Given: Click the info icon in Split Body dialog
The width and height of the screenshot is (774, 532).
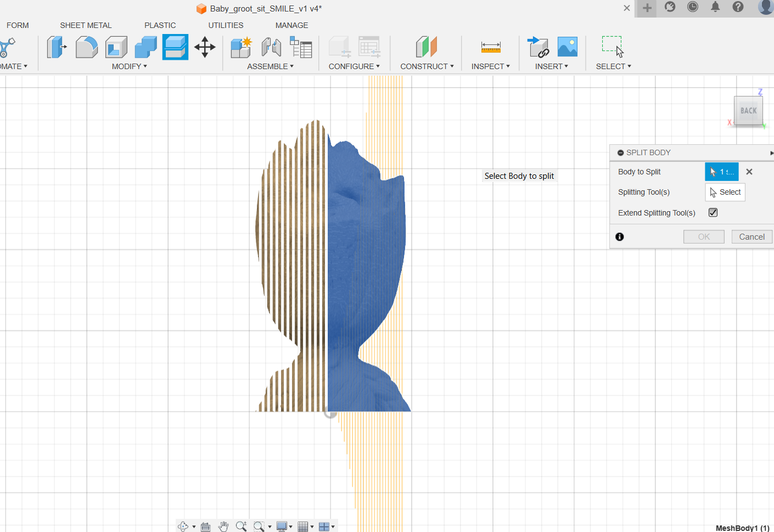Looking at the screenshot, I should [x=620, y=237].
